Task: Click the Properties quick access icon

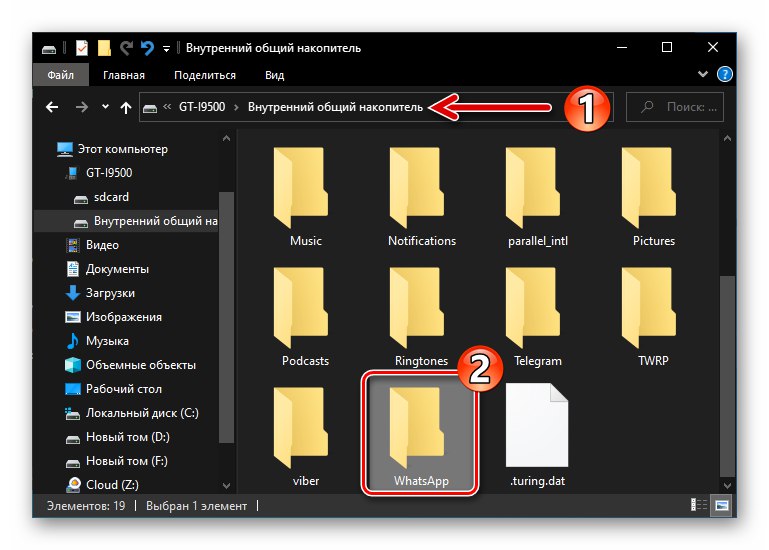Action: point(82,48)
